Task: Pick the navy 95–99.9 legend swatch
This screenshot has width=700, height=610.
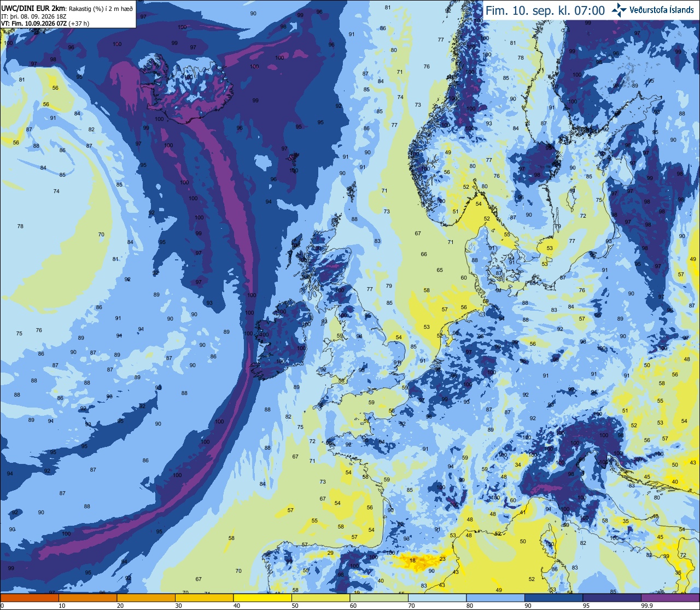Action: point(612,598)
